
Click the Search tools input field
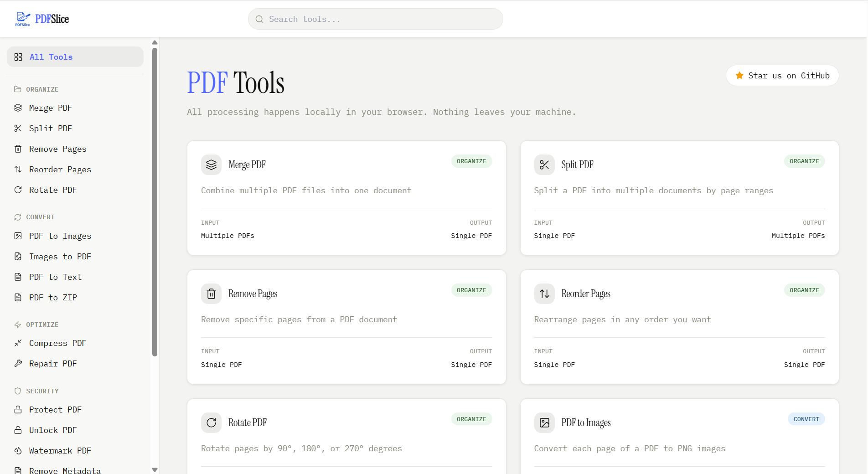click(x=375, y=19)
